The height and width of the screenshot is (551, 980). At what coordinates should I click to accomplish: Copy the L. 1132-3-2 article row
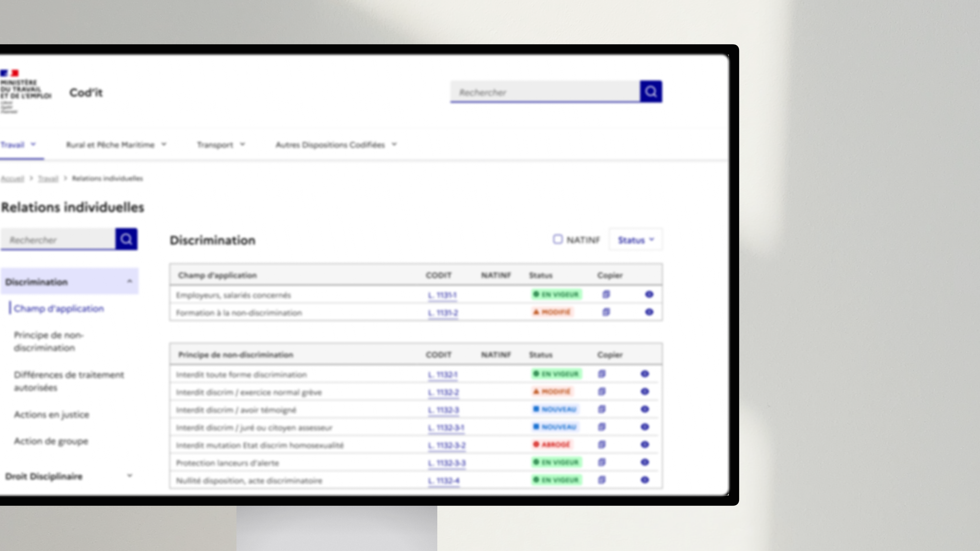(x=602, y=445)
